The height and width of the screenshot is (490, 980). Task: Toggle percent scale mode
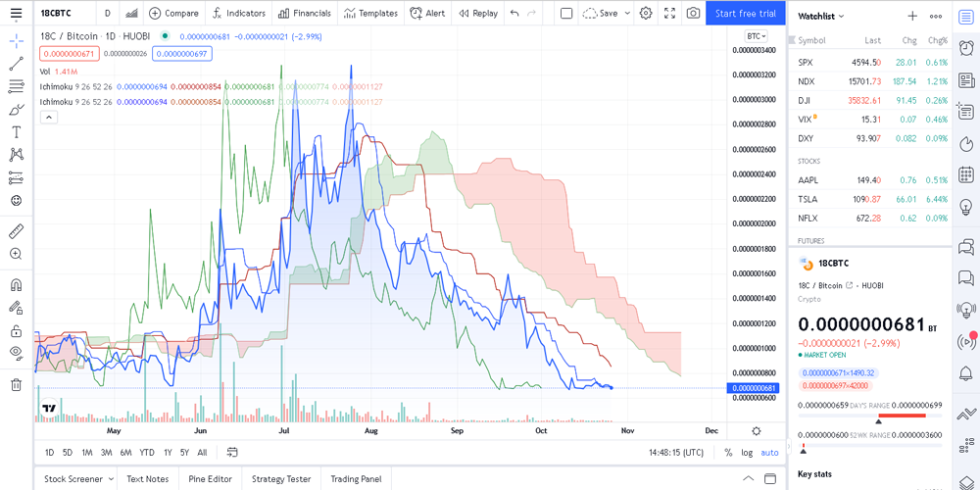click(728, 452)
